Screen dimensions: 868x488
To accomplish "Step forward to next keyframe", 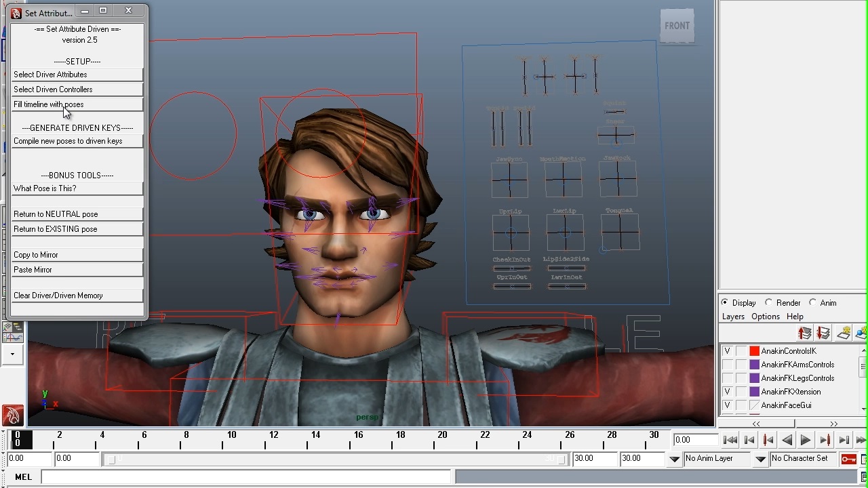I will (x=825, y=440).
